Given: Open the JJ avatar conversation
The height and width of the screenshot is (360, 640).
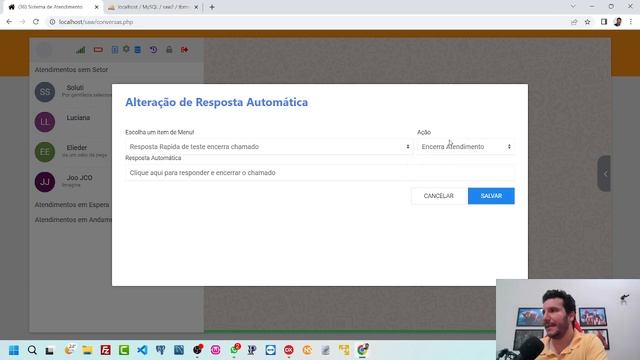Looking at the screenshot, I should (x=44, y=182).
